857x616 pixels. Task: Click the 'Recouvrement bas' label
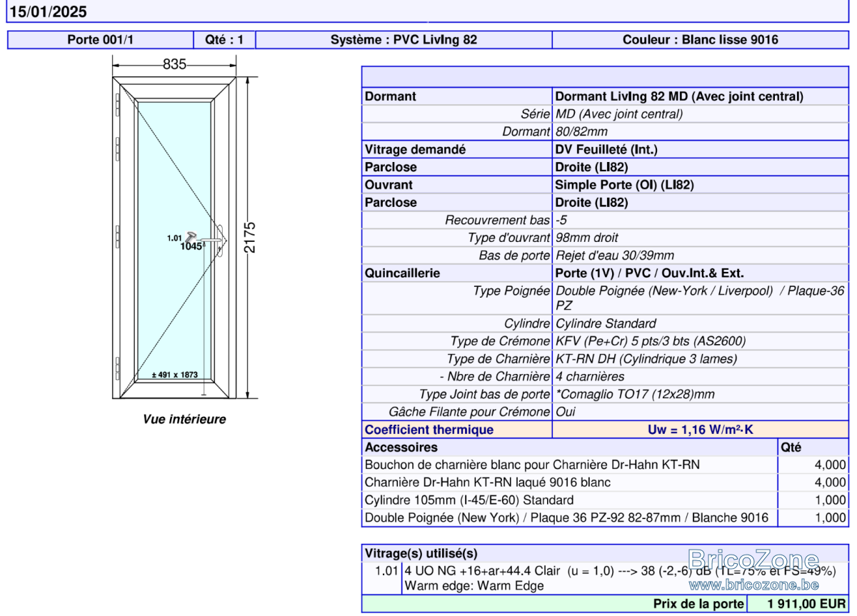pos(497,220)
